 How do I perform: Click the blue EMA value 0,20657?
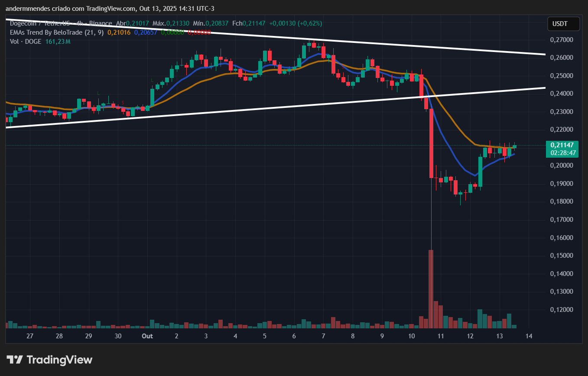click(x=146, y=32)
